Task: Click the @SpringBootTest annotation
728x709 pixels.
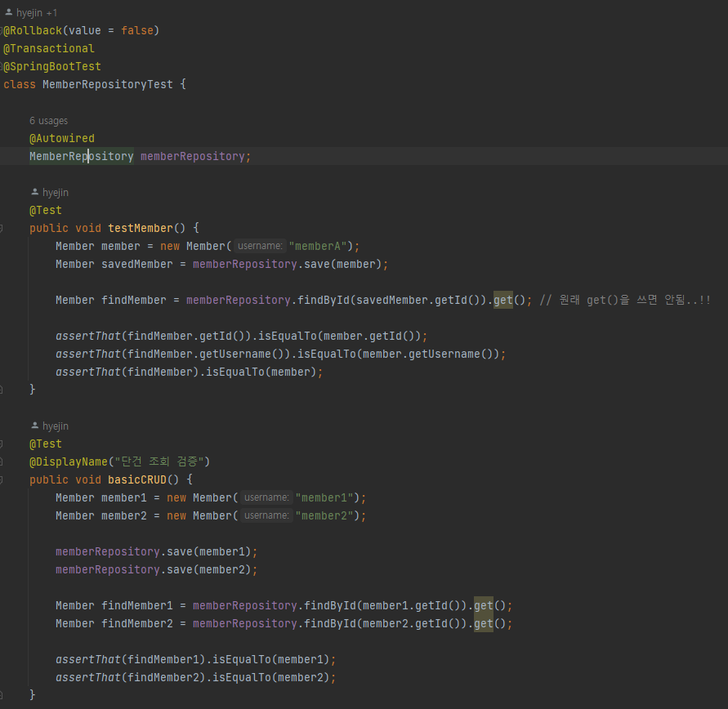Action: click(52, 67)
